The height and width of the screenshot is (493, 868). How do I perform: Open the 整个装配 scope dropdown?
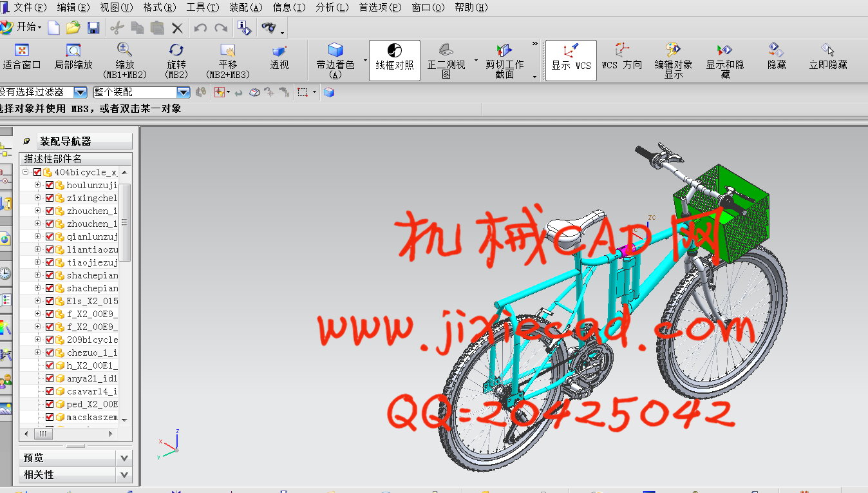pos(184,92)
